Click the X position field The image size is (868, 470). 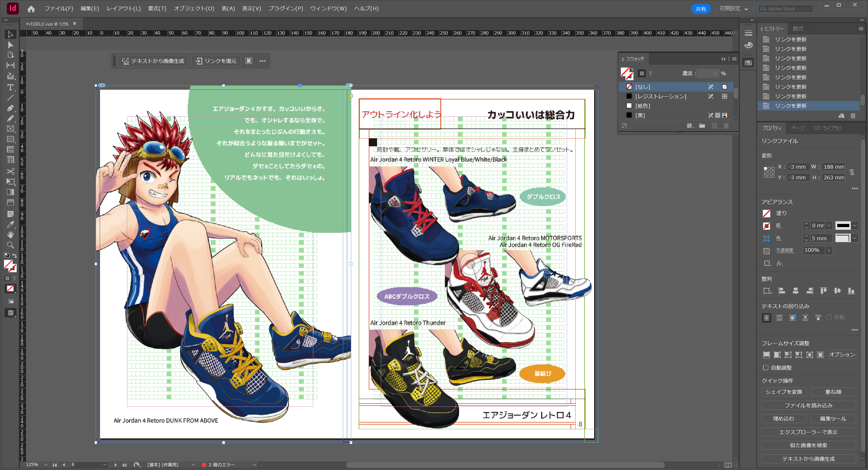[798, 167]
